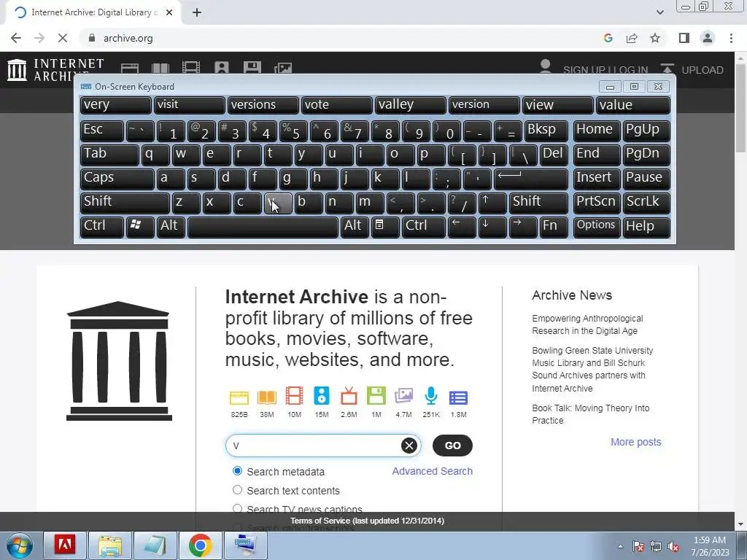Image resolution: width=747 pixels, height=560 pixels.
Task: Click the Wayback Machine icon labeled 825B
Action: coord(239,397)
